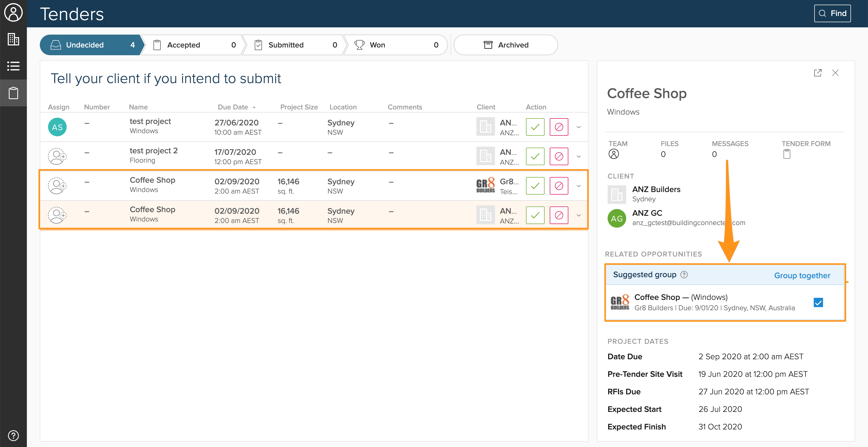Decline the first Coffee Shop tender

[x=559, y=186]
